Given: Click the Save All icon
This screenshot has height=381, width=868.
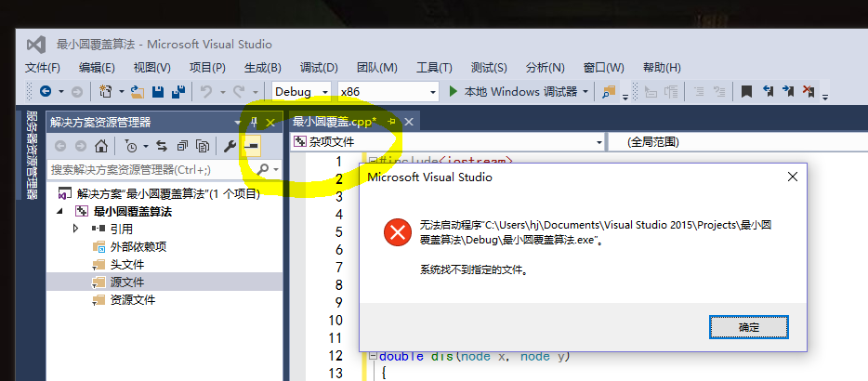Looking at the screenshot, I should pos(178,91).
